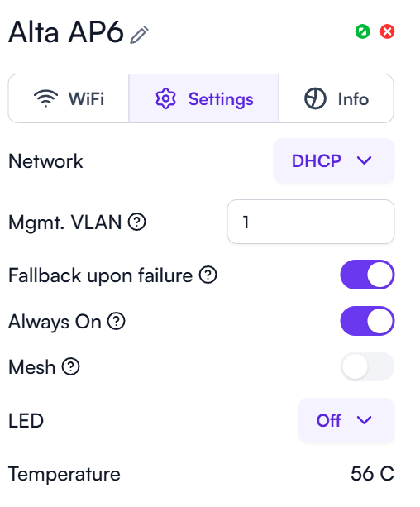This screenshot has width=420, height=507.
Task: Click the pencil icon to rename Alta AP6
Action: point(140,35)
